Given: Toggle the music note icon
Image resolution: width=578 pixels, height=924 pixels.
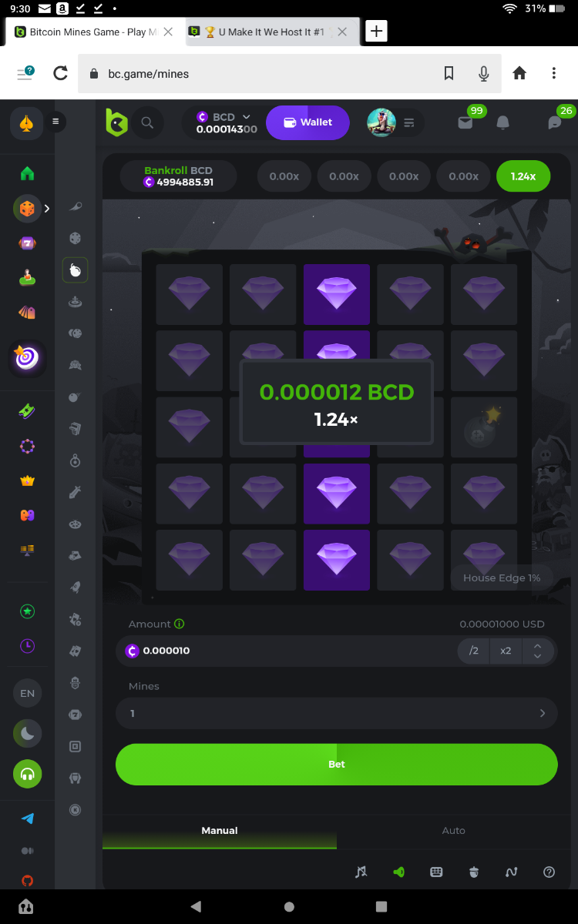Looking at the screenshot, I should point(361,872).
